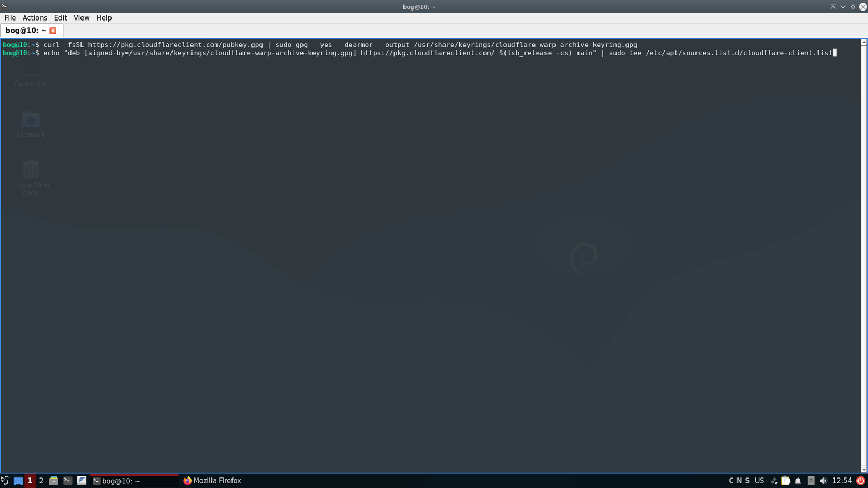Click the device notifier eject icon in tray

click(x=811, y=480)
